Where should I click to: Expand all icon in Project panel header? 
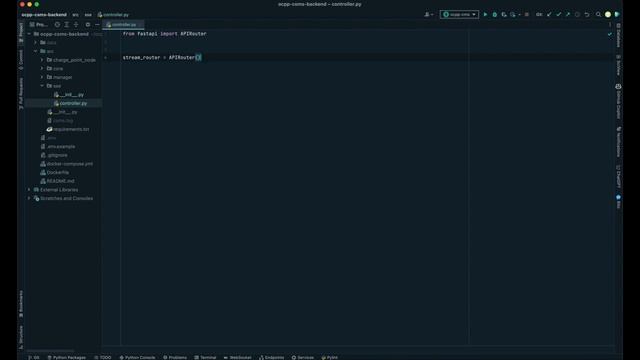click(x=67, y=24)
